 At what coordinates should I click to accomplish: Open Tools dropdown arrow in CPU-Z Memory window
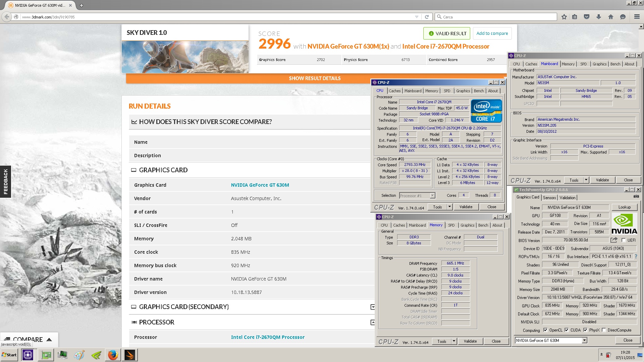click(x=454, y=341)
